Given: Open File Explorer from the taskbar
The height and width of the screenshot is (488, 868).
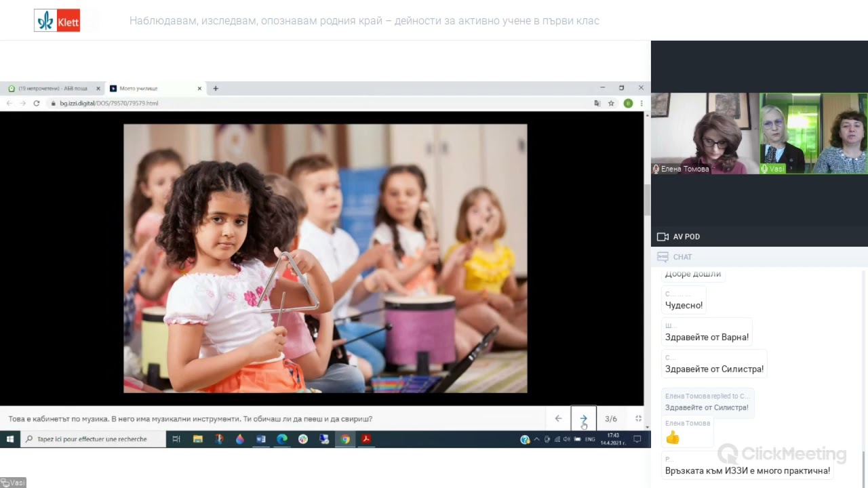Looking at the screenshot, I should pyautogui.click(x=198, y=439).
